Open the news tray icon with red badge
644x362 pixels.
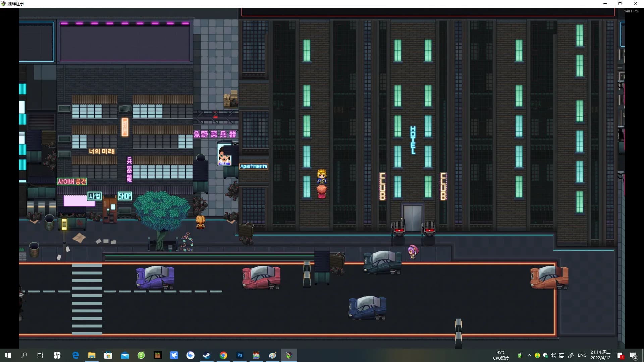(620, 356)
